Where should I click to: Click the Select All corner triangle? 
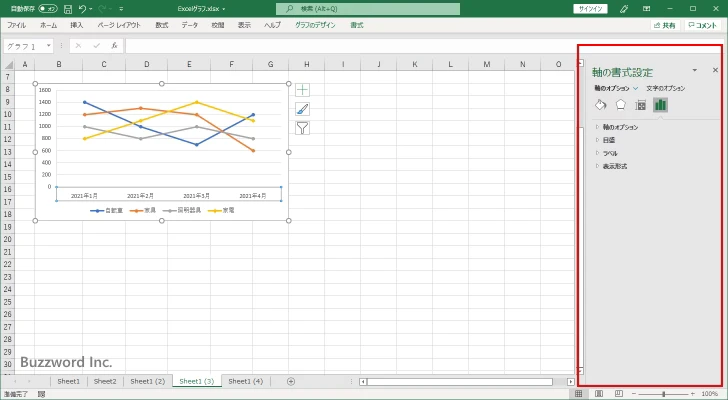pyautogui.click(x=8, y=65)
